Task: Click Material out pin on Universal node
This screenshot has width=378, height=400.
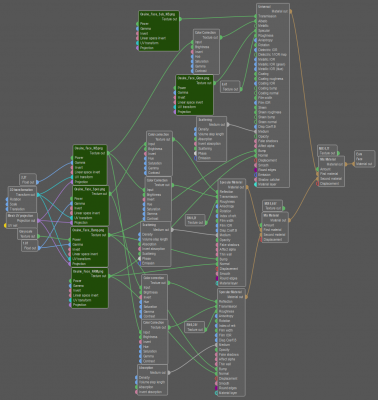Action: (290, 11)
